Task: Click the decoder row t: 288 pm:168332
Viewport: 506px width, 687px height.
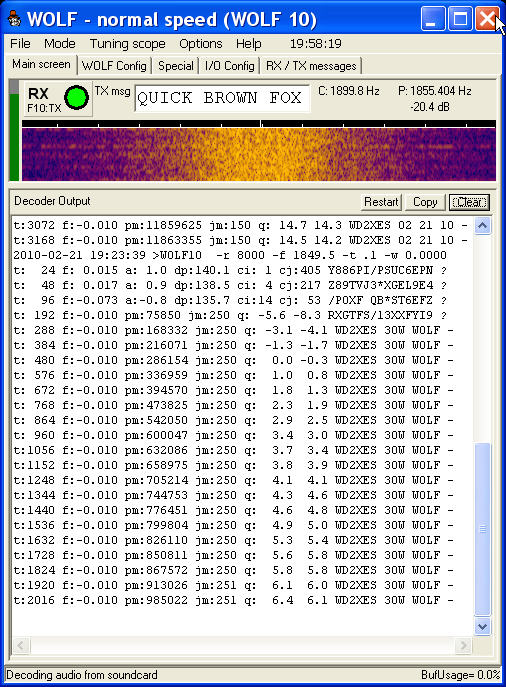Action: tap(233, 330)
